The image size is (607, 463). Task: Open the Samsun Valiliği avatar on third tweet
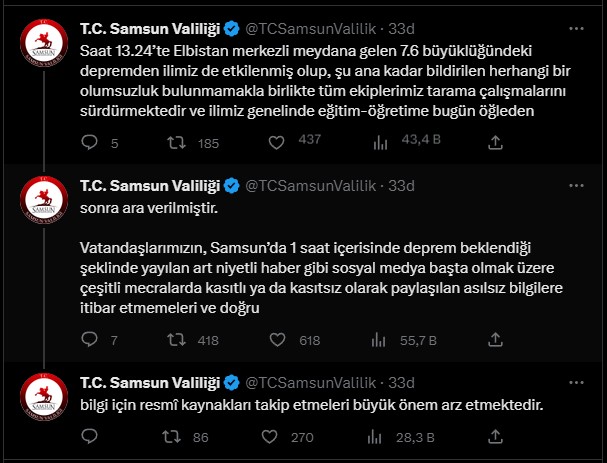[44, 397]
